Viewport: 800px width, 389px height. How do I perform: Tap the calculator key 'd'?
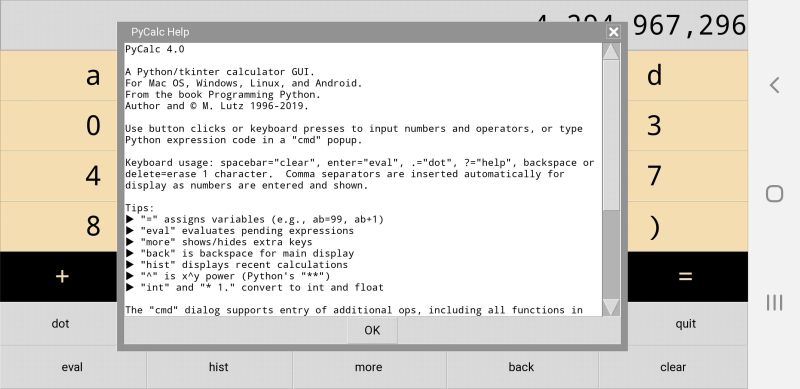tap(688, 76)
